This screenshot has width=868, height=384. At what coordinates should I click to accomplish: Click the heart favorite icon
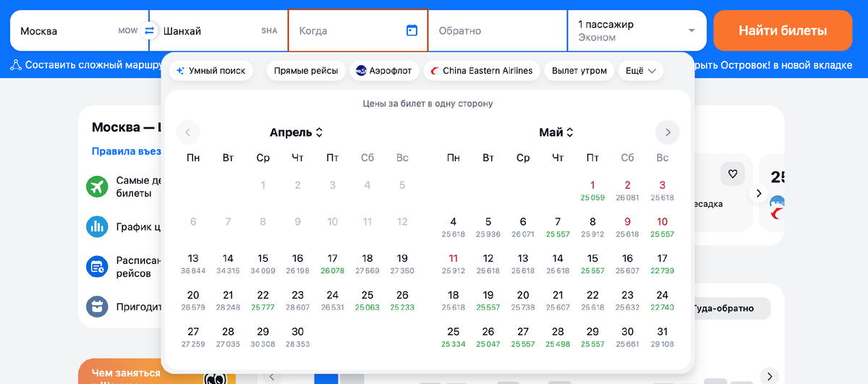click(732, 174)
